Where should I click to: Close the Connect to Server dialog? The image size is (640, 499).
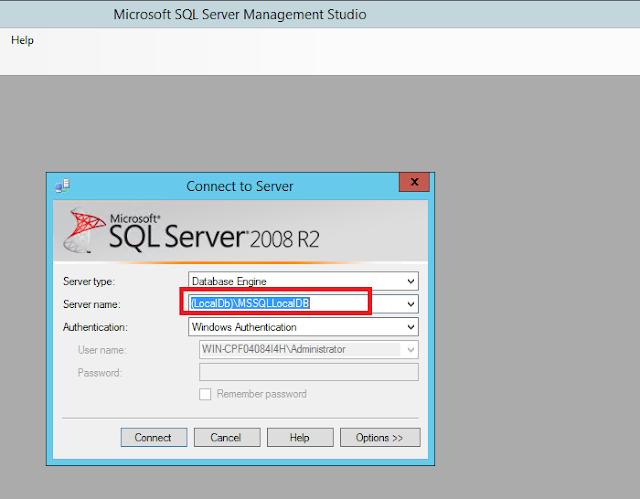pyautogui.click(x=414, y=182)
